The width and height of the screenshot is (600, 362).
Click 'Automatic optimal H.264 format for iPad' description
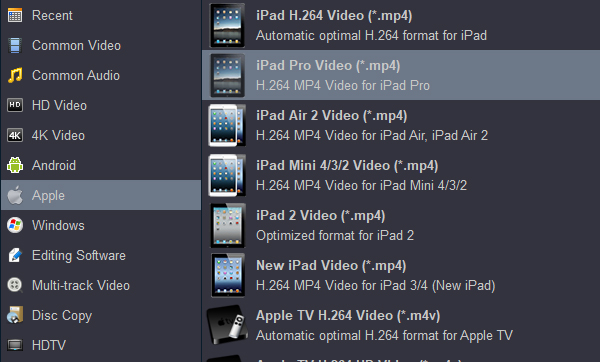[x=371, y=36]
